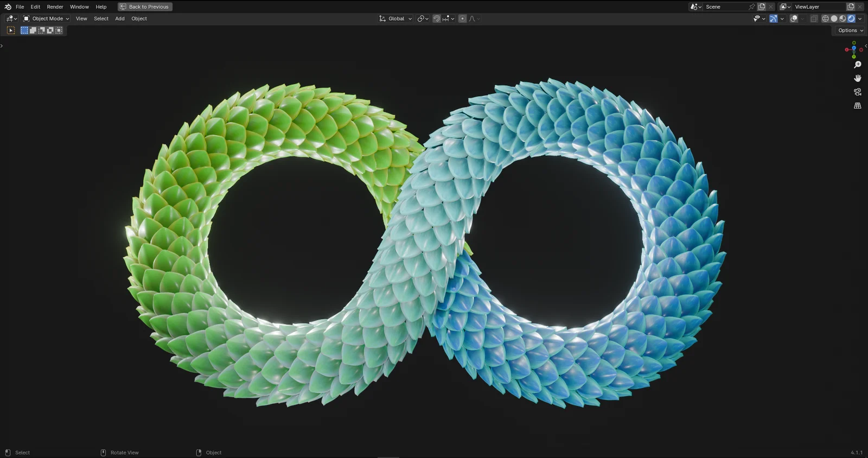The image size is (868, 458).
Task: Open the Global transform orientation dropdown
Action: click(x=395, y=18)
